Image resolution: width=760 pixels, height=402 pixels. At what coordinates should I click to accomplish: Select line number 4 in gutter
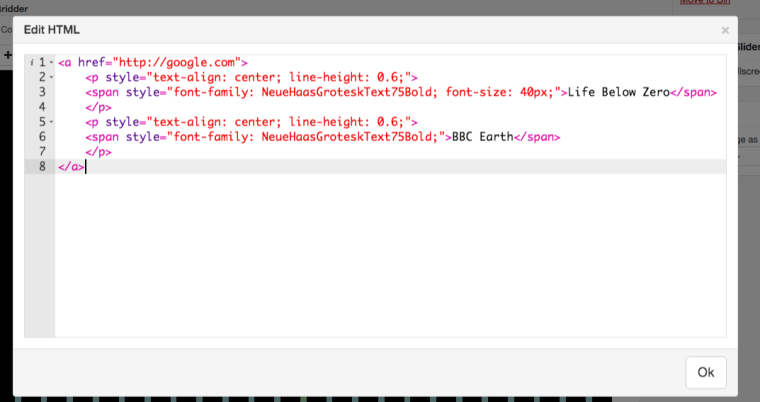point(42,107)
